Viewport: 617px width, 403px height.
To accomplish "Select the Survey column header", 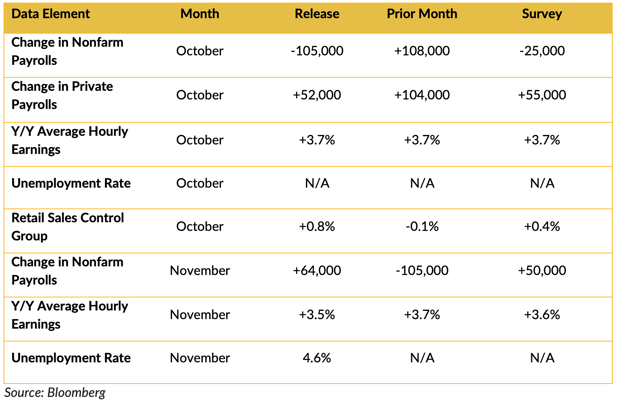I will pyautogui.click(x=542, y=14).
